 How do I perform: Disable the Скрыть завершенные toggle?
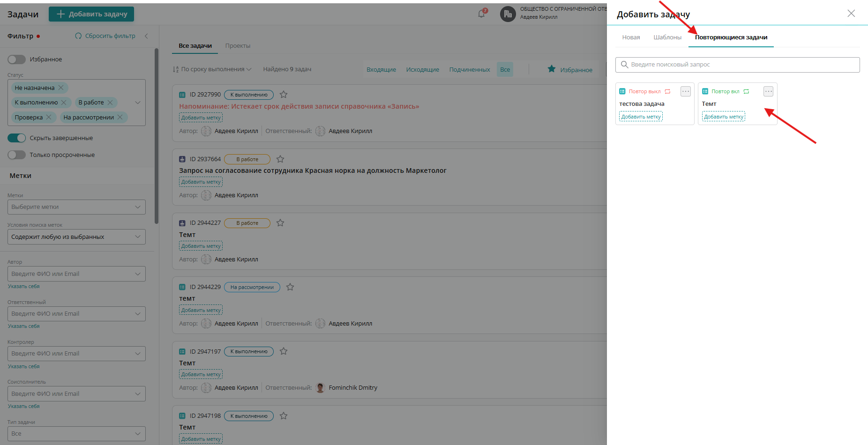pos(16,138)
